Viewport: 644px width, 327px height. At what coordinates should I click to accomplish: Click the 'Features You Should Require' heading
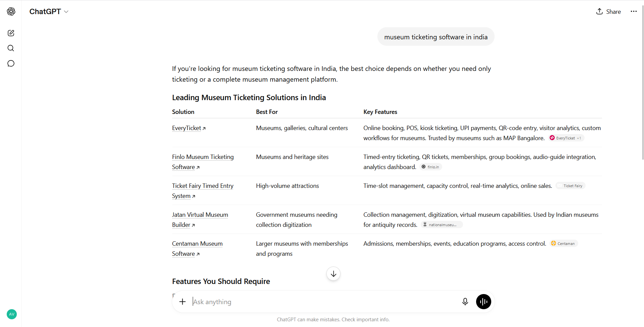click(x=221, y=281)
